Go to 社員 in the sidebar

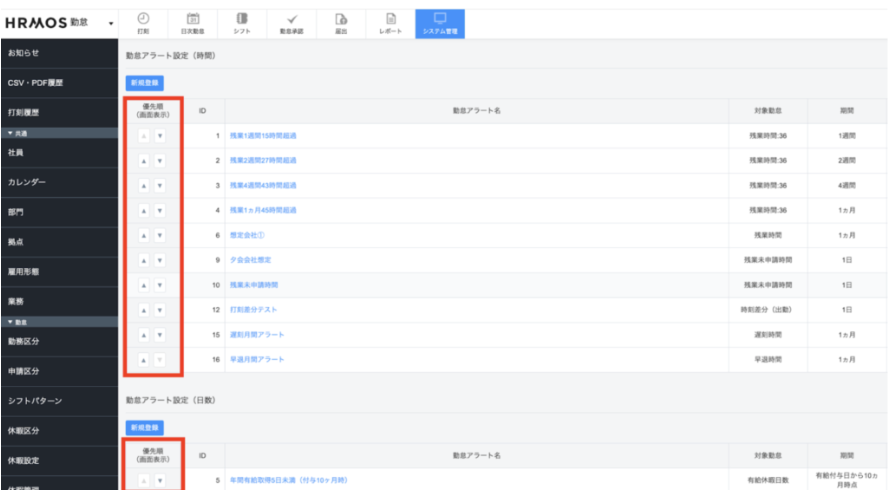[59, 153]
